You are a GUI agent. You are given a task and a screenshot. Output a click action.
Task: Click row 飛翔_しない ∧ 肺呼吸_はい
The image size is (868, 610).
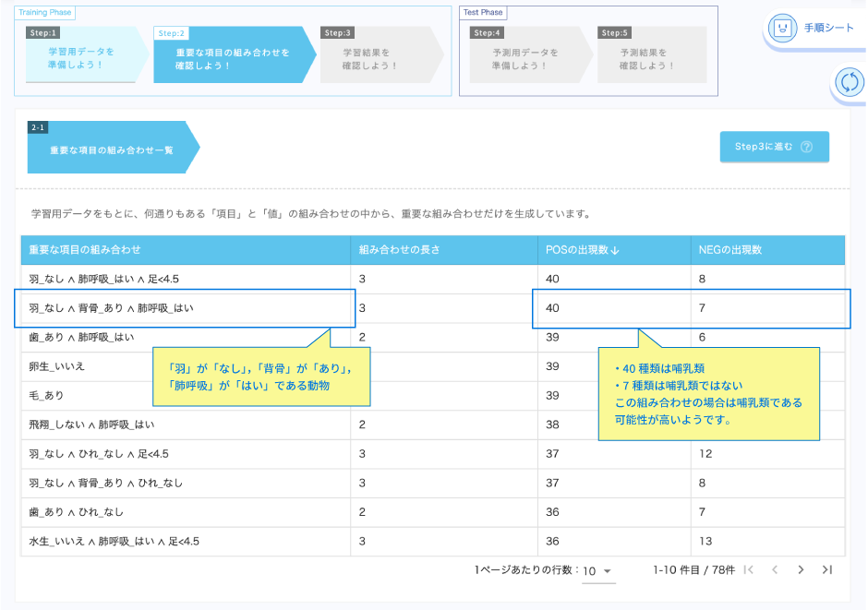click(x=433, y=425)
